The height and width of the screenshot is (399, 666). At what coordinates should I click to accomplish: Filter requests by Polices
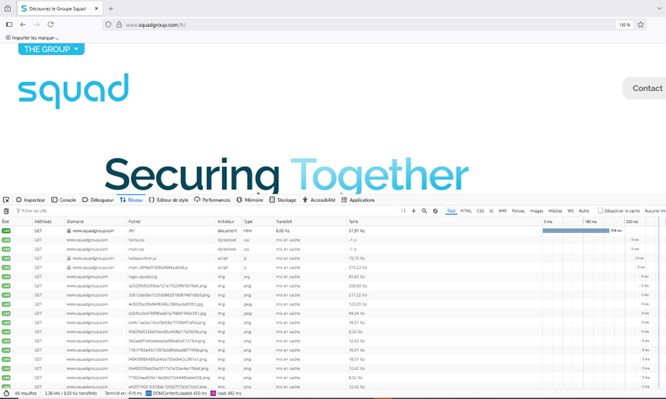coord(518,211)
